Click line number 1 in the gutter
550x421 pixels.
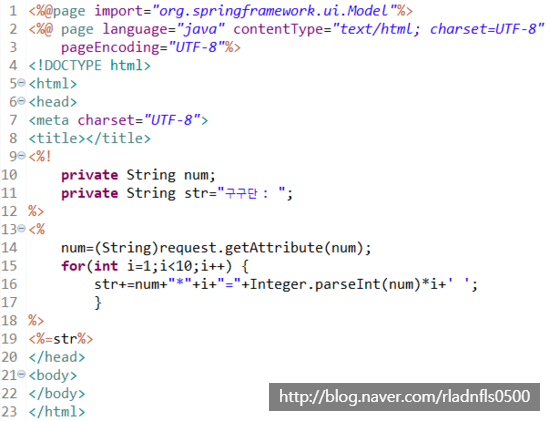point(13,11)
